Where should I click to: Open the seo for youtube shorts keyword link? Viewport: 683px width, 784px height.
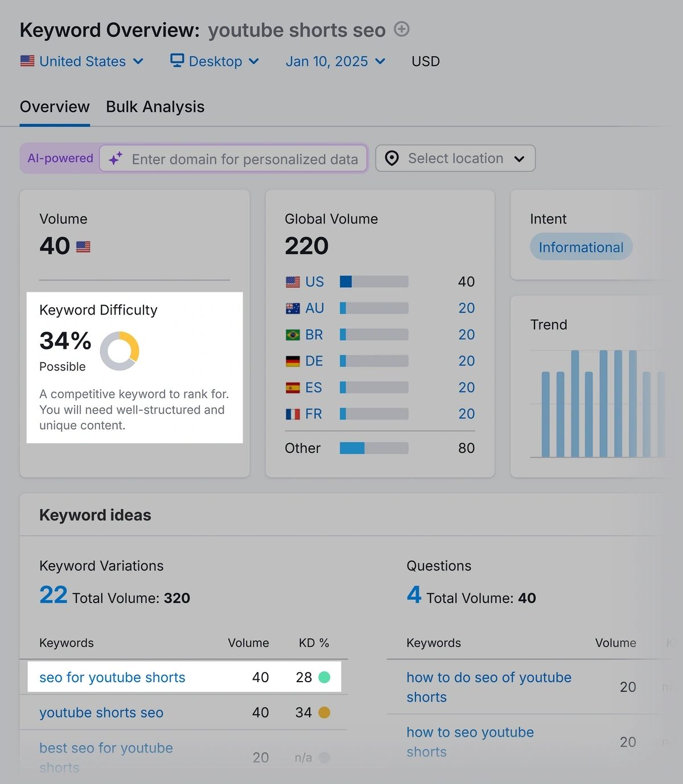112,678
